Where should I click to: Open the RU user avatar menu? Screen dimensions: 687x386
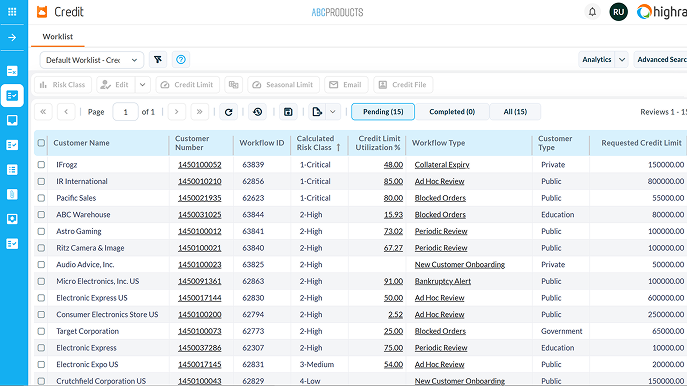click(618, 12)
